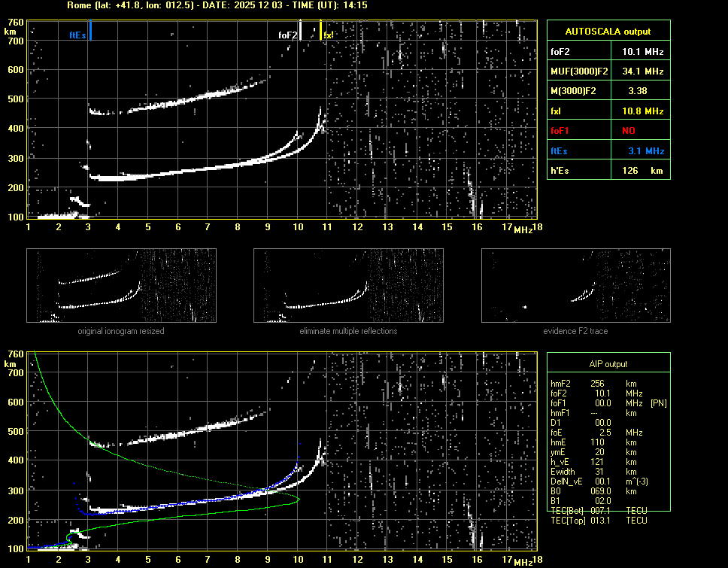Click the AIP output header
This screenshot has height=568, width=728.
(x=608, y=364)
